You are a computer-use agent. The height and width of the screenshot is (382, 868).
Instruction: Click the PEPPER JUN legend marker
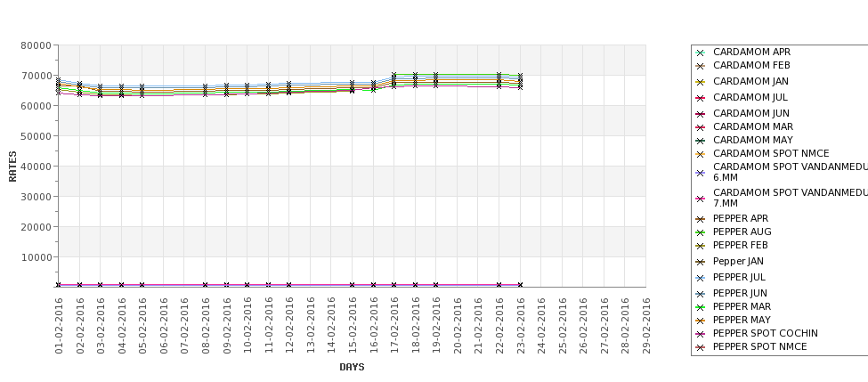(701, 294)
